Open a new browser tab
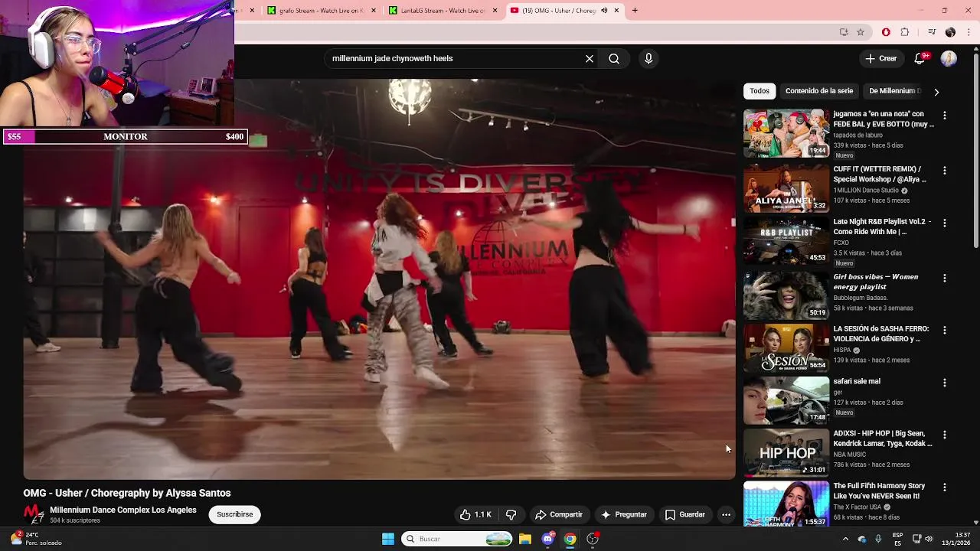This screenshot has width=980, height=551. click(x=635, y=11)
